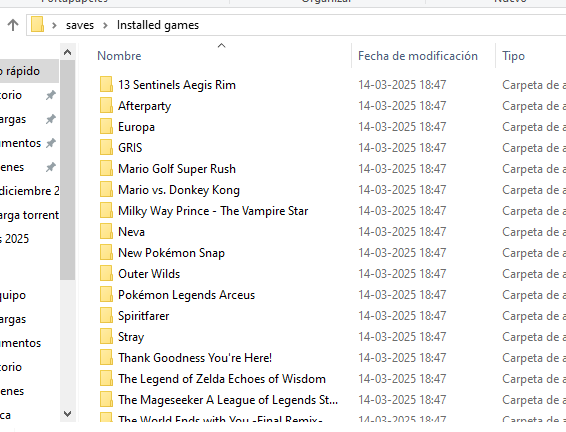Click the modification date of Neva
Image resolution: width=566 pixels, height=432 pixels.
[402, 232]
